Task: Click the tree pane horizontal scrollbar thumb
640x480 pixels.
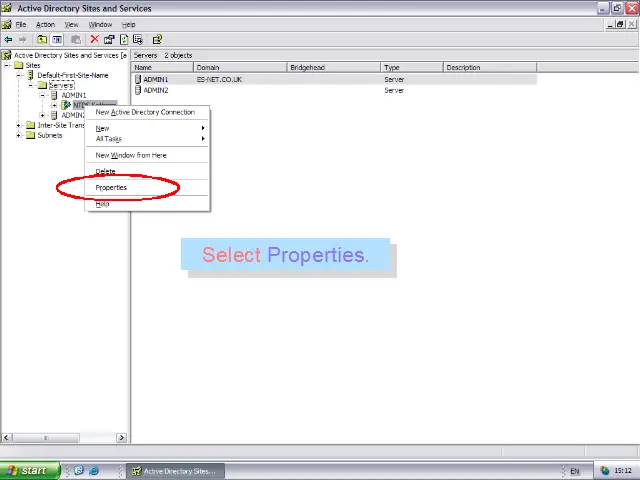Action: coord(45,438)
